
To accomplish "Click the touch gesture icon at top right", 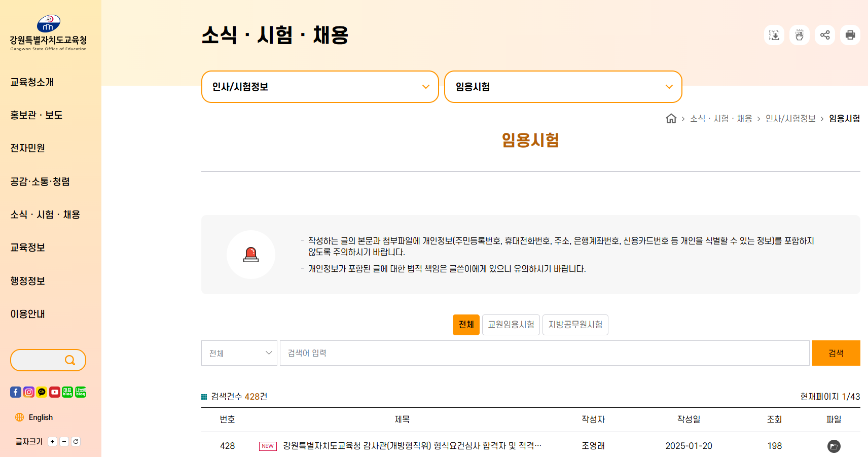I will click(800, 35).
